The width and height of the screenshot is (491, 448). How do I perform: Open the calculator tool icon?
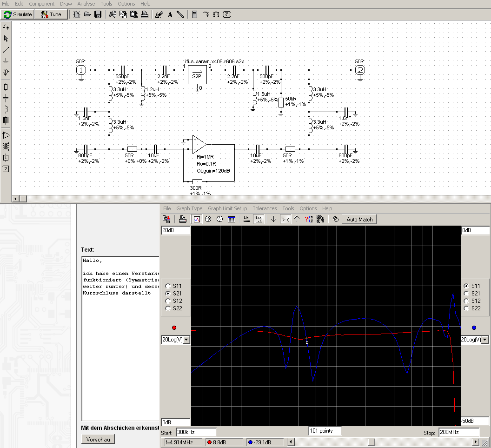[x=194, y=14]
